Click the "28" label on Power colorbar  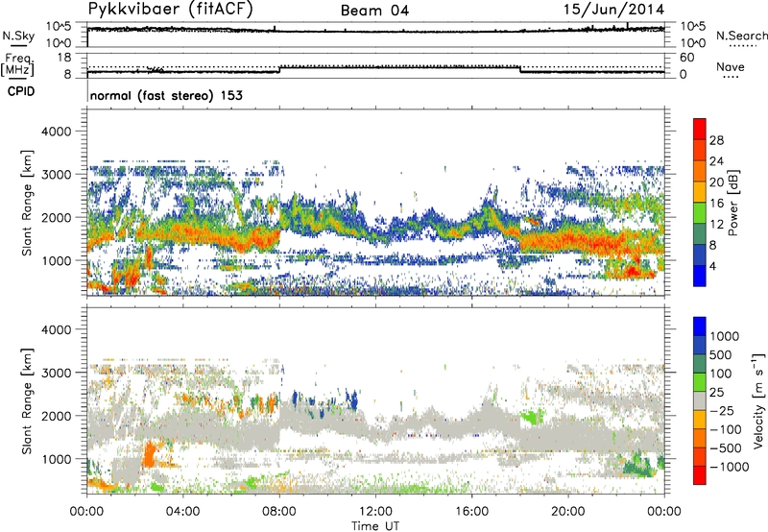pos(716,140)
